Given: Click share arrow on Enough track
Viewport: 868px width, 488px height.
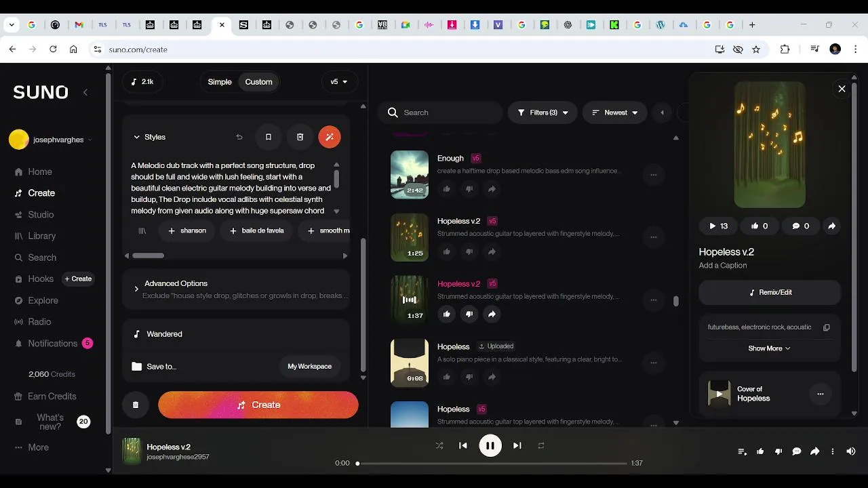Looking at the screenshot, I should click(492, 189).
